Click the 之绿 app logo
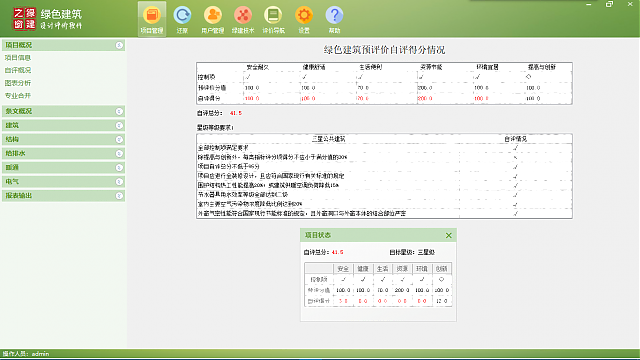The image size is (640, 360). coord(24,19)
